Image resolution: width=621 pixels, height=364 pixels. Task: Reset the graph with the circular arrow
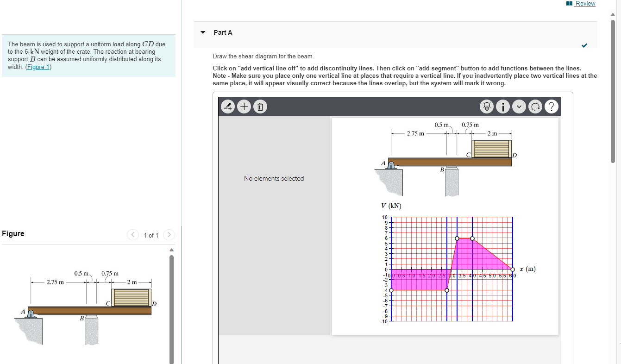[x=535, y=107]
